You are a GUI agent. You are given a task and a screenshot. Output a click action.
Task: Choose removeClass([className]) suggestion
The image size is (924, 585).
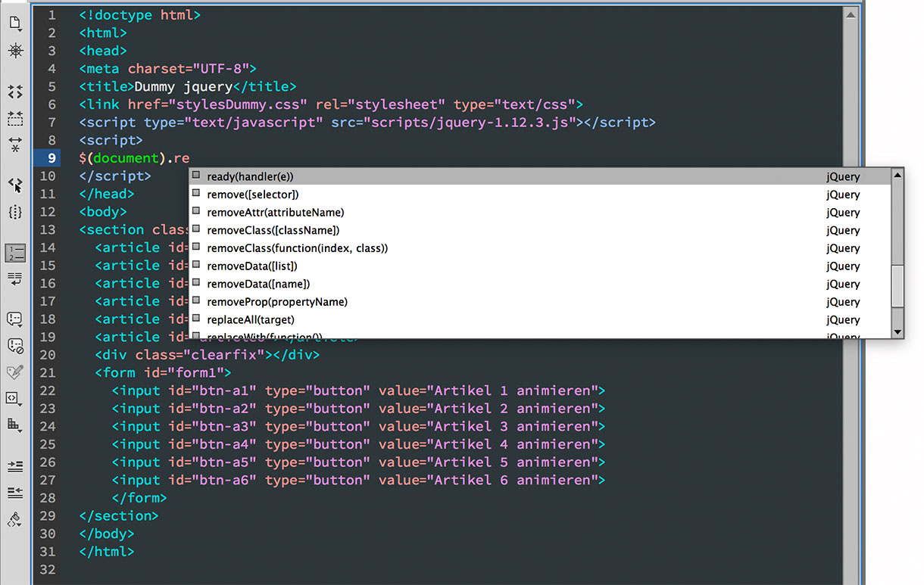pos(539,230)
